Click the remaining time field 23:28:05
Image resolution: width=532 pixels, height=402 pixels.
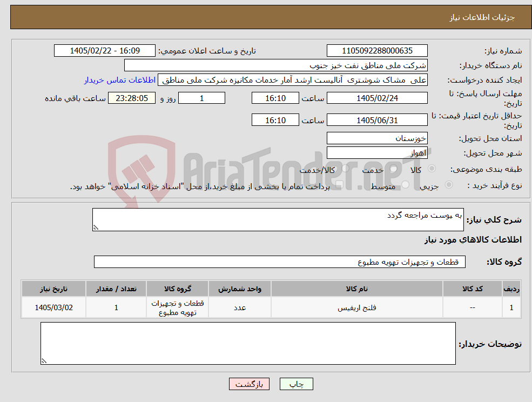[132, 98]
